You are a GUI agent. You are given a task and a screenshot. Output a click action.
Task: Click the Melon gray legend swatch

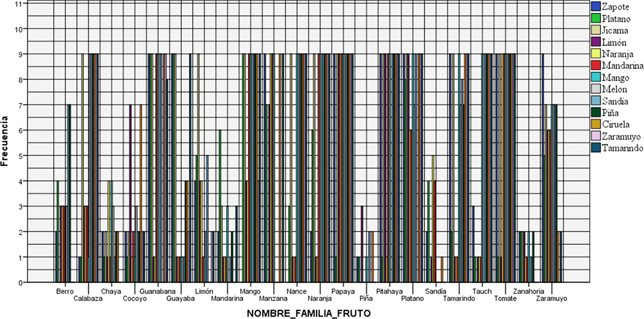pos(596,89)
